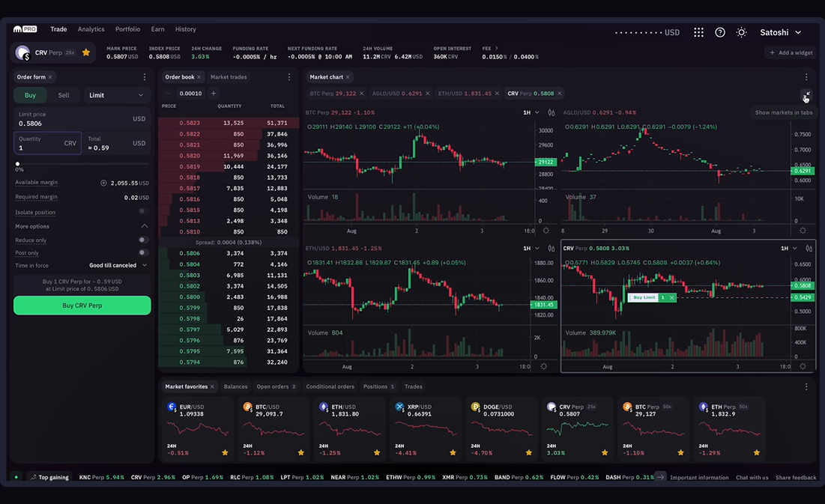The width and height of the screenshot is (825, 504).
Task: Switch to the Positions tab
Action: [378, 386]
